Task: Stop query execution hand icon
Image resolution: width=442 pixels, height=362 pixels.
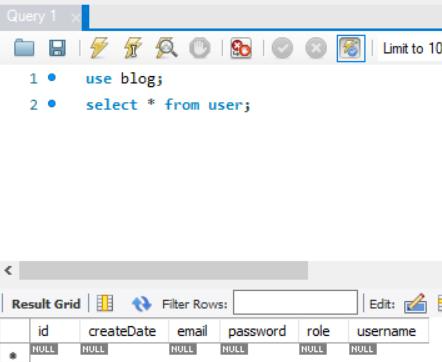Action: pos(200,48)
